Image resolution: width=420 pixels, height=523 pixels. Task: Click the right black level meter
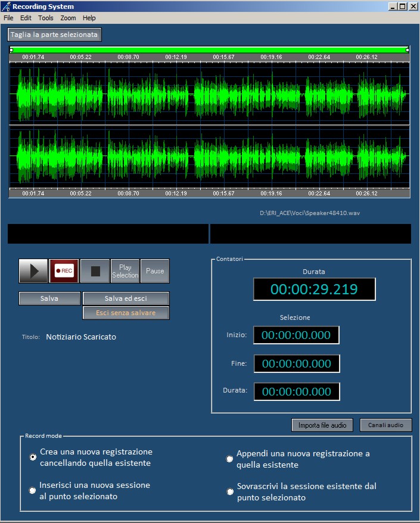pos(310,234)
